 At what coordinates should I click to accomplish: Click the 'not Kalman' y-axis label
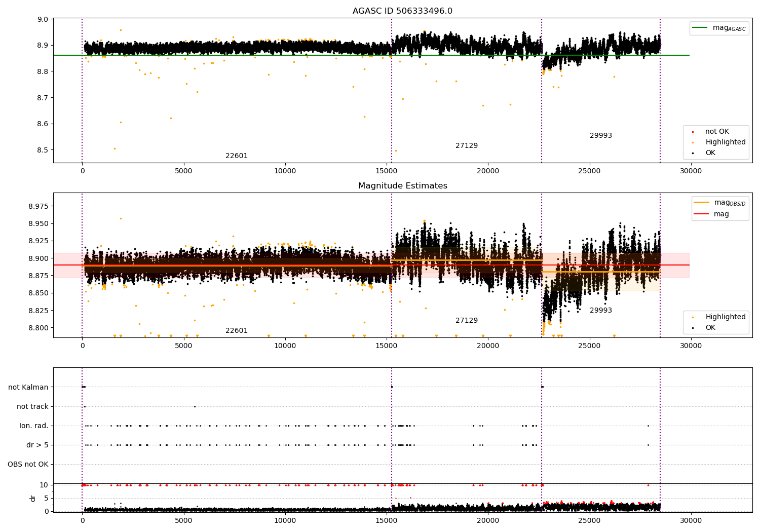coord(28,388)
